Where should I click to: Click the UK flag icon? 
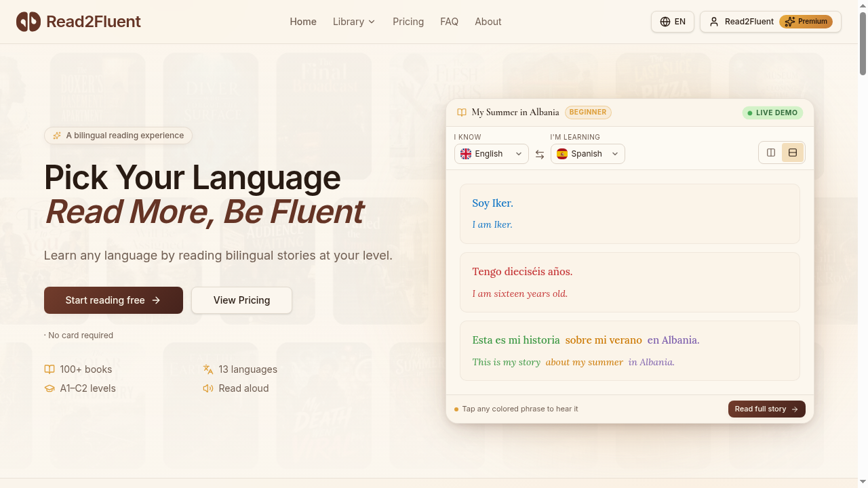[466, 154]
